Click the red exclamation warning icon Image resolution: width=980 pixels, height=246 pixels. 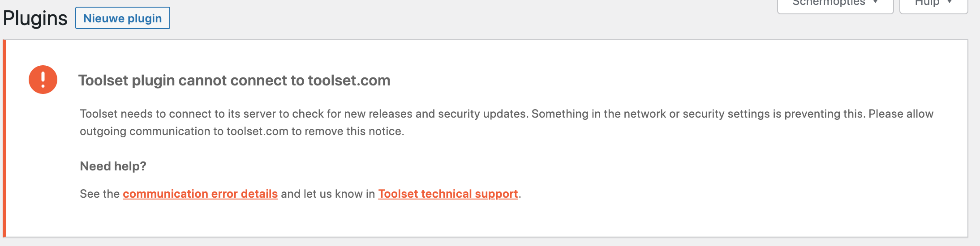tap(43, 80)
